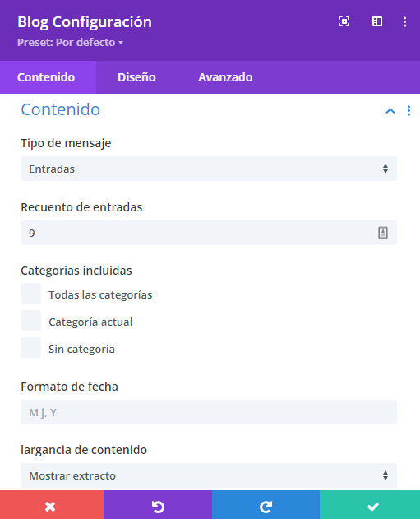Image resolution: width=420 pixels, height=519 pixels.
Task: Click the purple undo arrow button
Action: click(158, 505)
